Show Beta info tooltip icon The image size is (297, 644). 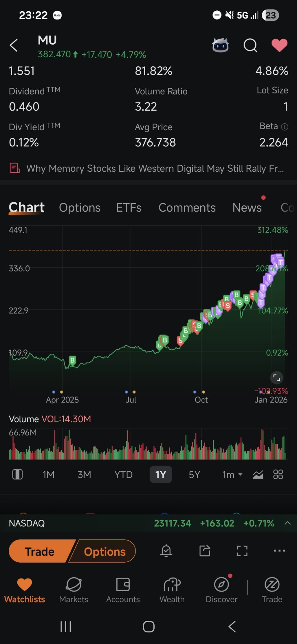coord(284,127)
